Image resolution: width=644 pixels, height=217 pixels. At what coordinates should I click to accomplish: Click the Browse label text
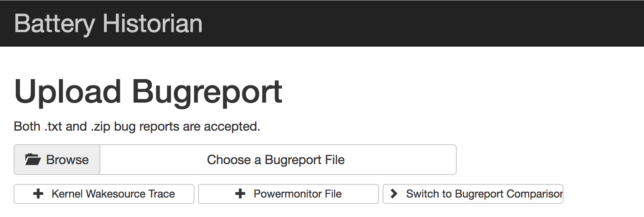67,160
